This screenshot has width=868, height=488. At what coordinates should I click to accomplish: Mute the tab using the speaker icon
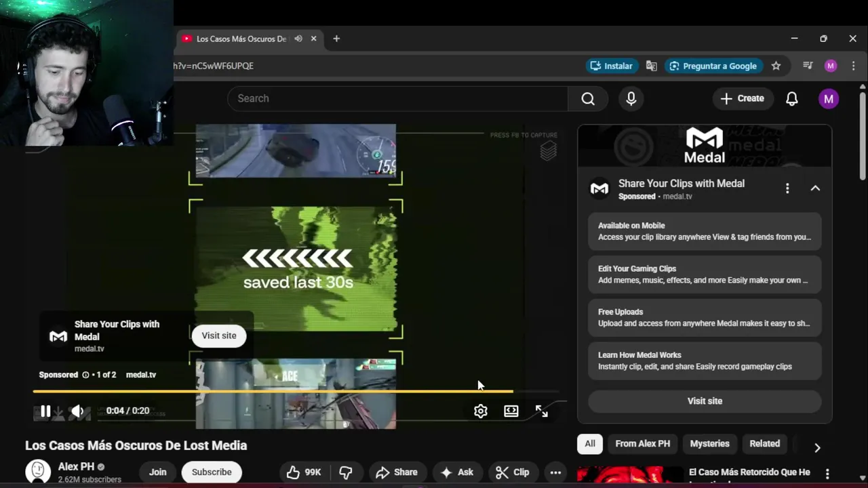pyautogui.click(x=298, y=39)
